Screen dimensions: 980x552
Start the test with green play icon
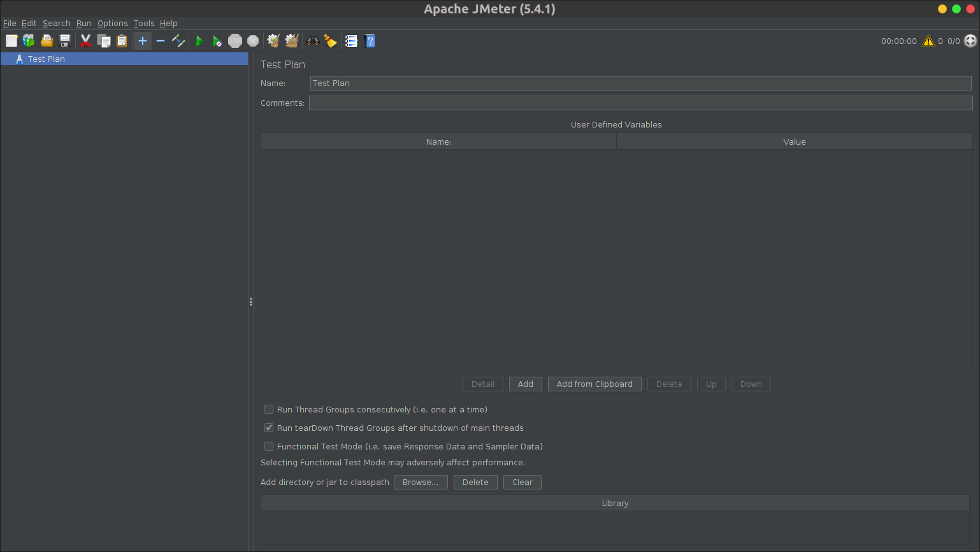(x=199, y=41)
